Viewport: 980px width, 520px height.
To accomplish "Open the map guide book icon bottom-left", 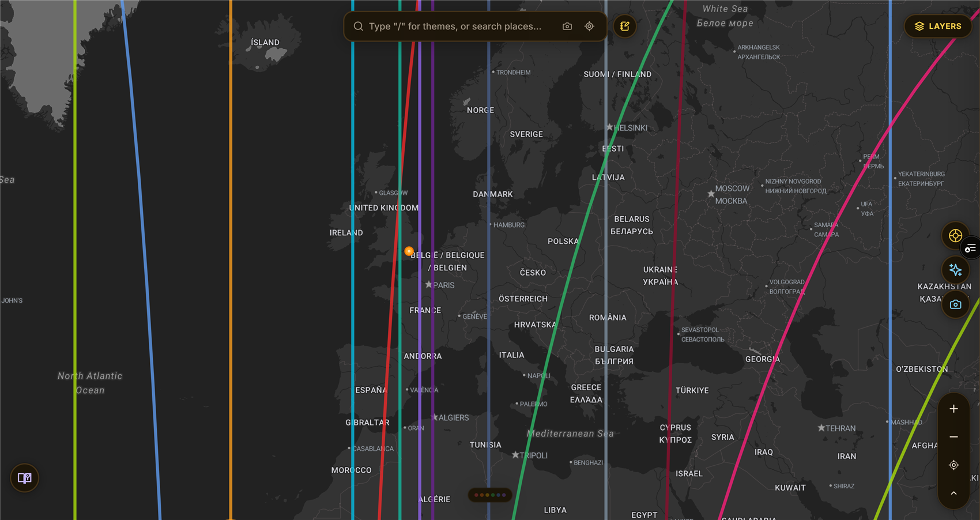I will tap(25, 478).
